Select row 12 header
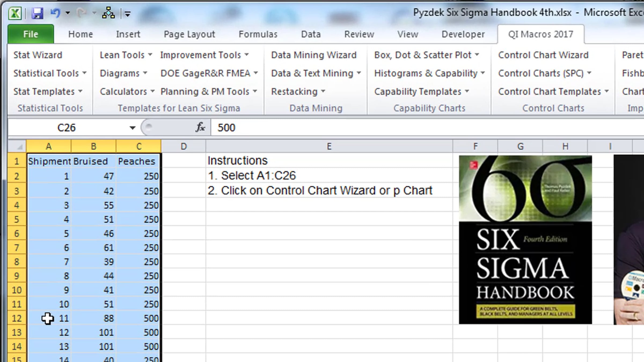The image size is (644, 362). 17,318
